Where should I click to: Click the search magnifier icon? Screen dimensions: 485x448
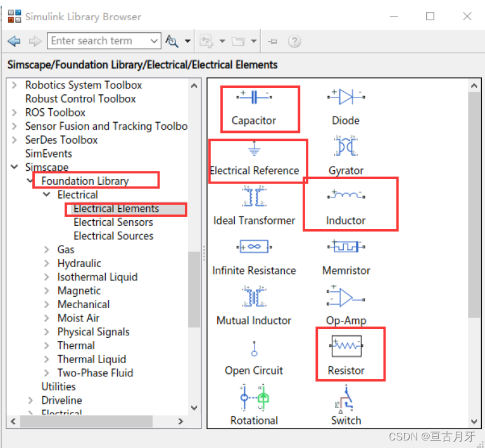click(172, 40)
